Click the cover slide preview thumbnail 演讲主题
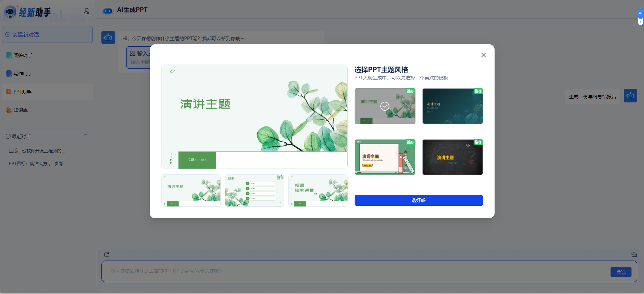Screen dimensions: 644x294 pos(191,191)
